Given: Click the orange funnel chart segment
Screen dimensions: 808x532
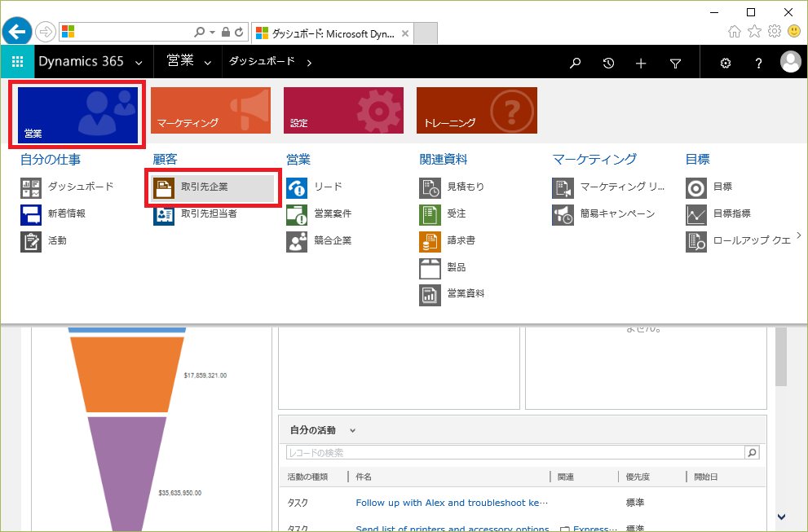Looking at the screenshot, I should click(126, 374).
